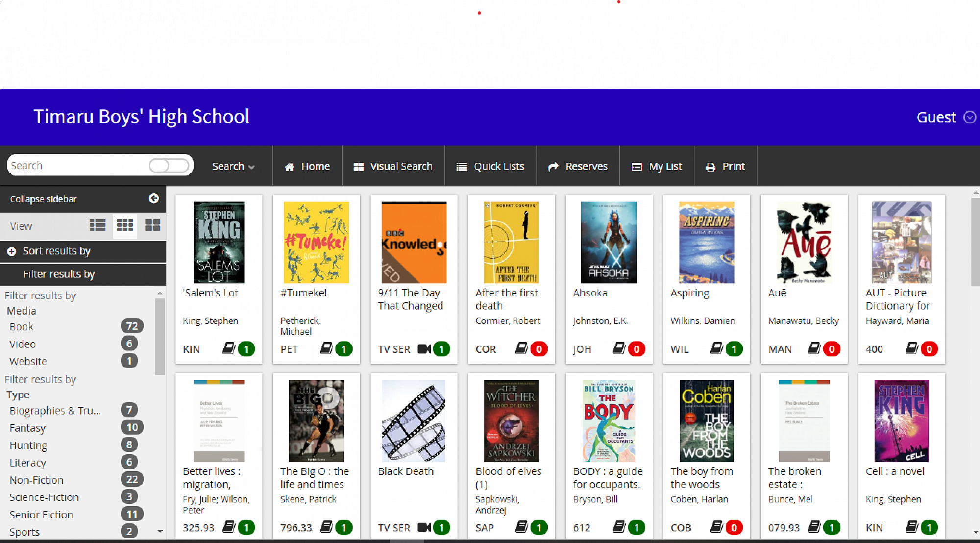Click the collapse sidebar arrow icon
Image resolution: width=980 pixels, height=543 pixels.
coord(154,198)
